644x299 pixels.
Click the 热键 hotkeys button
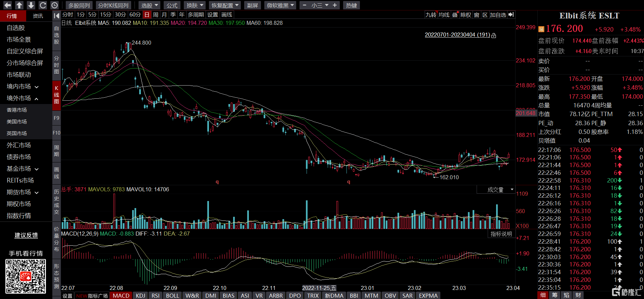click(352, 5)
